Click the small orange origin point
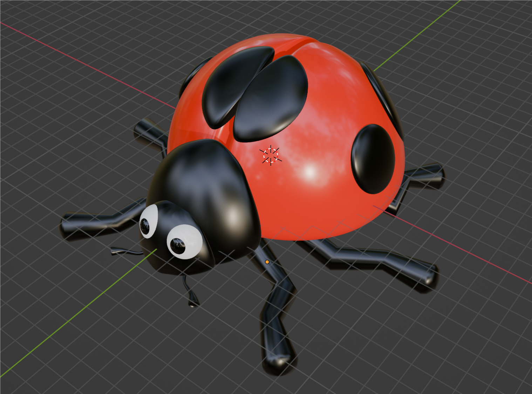 tap(267, 262)
